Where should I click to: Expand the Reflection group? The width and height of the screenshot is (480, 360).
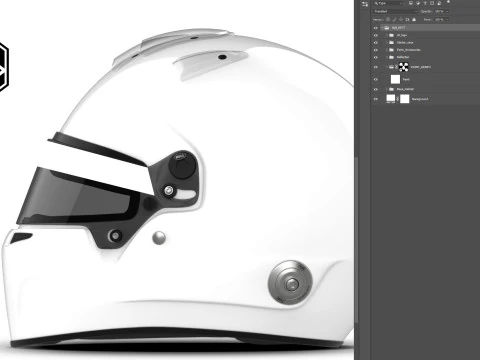click(387, 57)
